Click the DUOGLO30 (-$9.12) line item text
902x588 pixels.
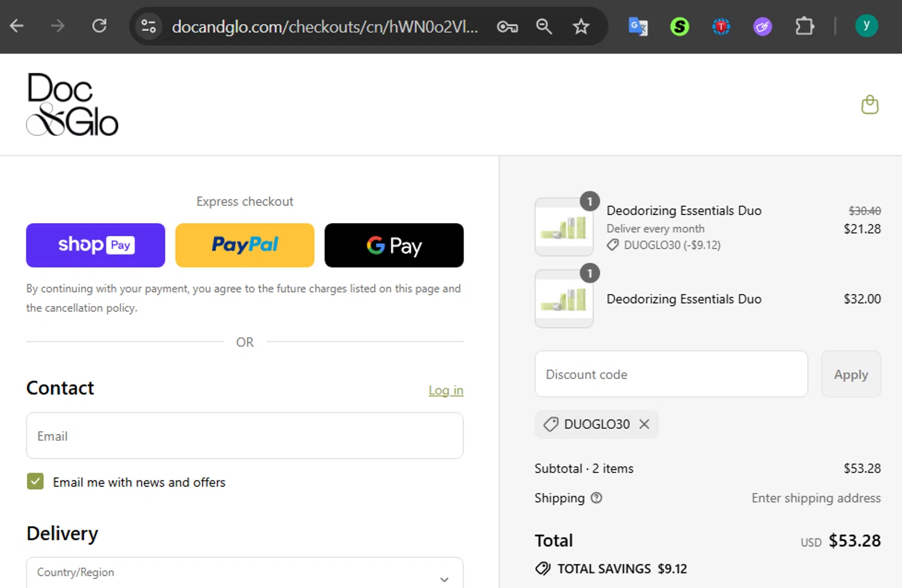(x=672, y=245)
